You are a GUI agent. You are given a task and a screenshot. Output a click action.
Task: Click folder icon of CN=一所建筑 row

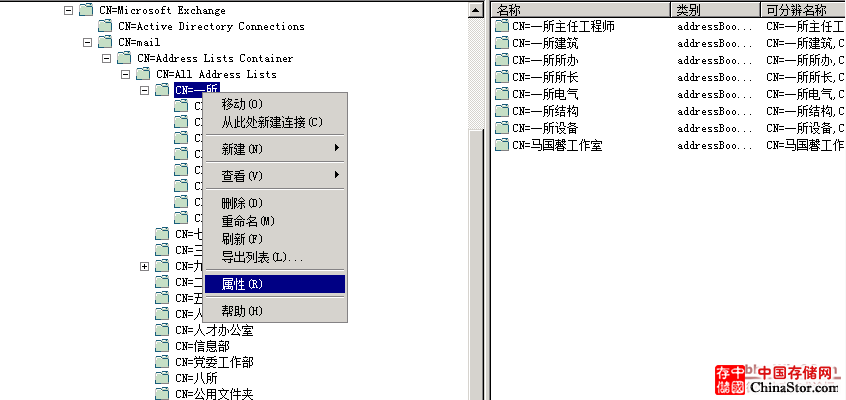[502, 43]
